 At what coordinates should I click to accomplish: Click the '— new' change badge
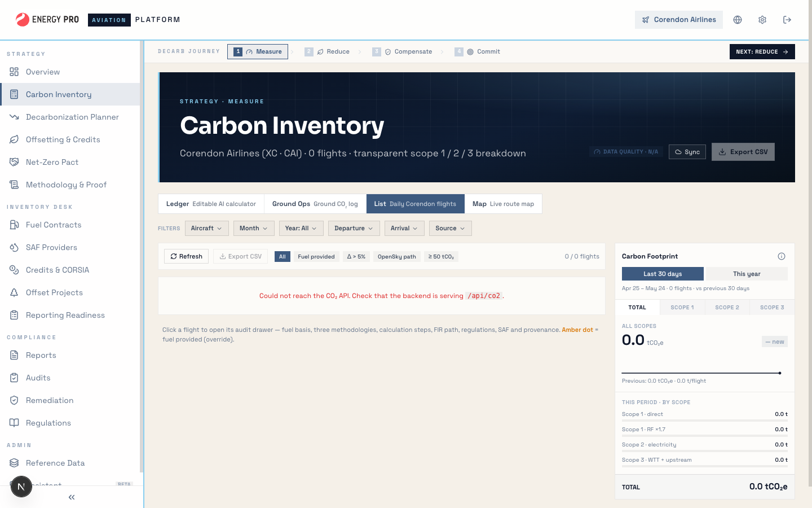(775, 341)
